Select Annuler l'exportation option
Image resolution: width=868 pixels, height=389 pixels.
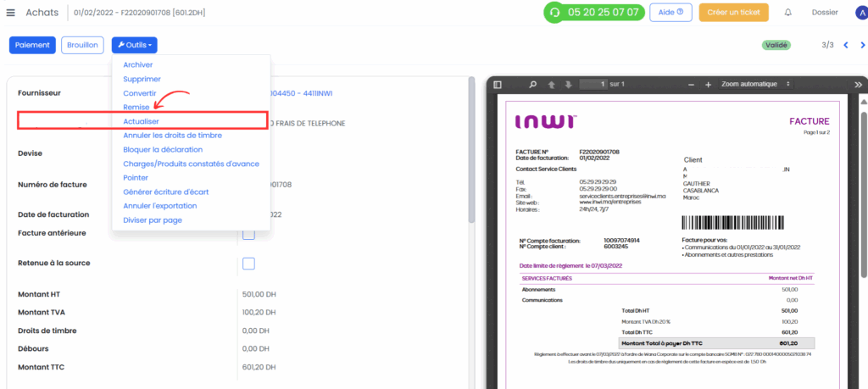[160, 206]
